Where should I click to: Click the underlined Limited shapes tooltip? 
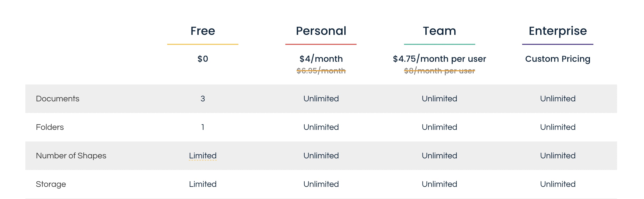tap(203, 155)
